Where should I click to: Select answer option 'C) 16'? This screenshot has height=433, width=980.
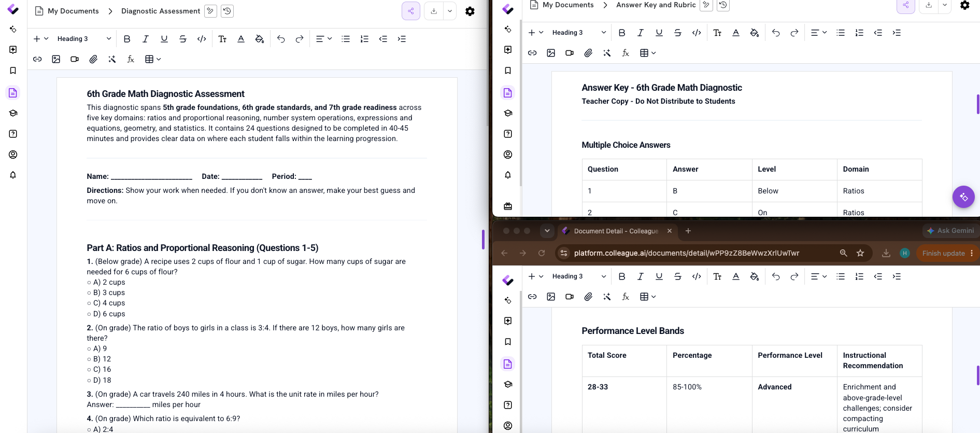click(x=99, y=369)
